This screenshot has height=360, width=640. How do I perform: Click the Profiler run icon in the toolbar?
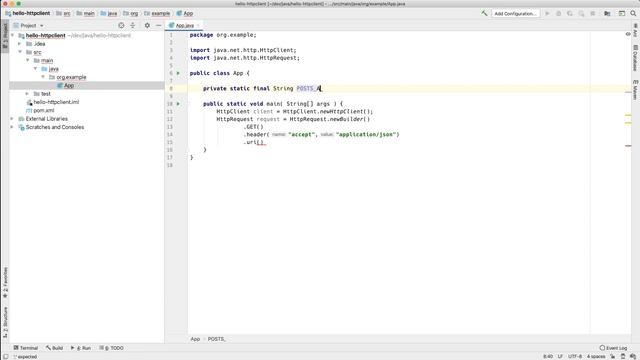pyautogui.click(x=581, y=13)
